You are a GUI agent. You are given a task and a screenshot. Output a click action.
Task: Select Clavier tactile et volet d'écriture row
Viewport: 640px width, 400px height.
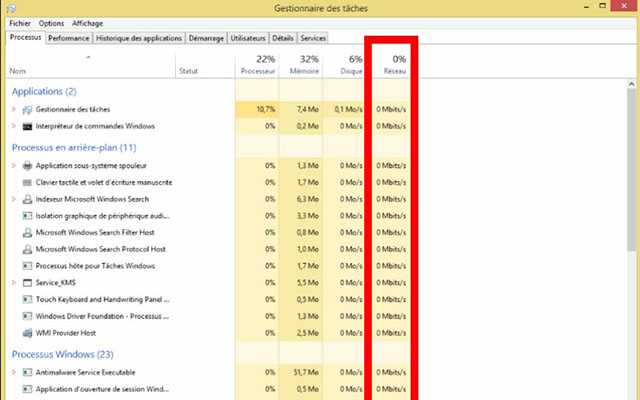(104, 182)
